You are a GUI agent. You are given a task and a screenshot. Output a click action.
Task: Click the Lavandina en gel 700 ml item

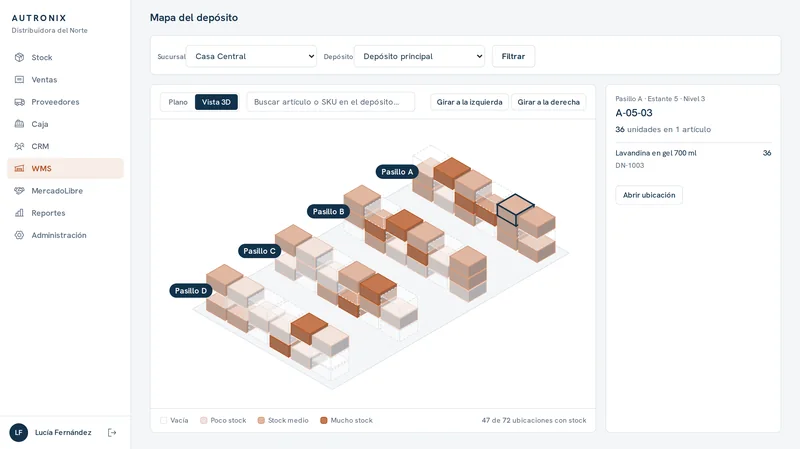tap(656, 153)
